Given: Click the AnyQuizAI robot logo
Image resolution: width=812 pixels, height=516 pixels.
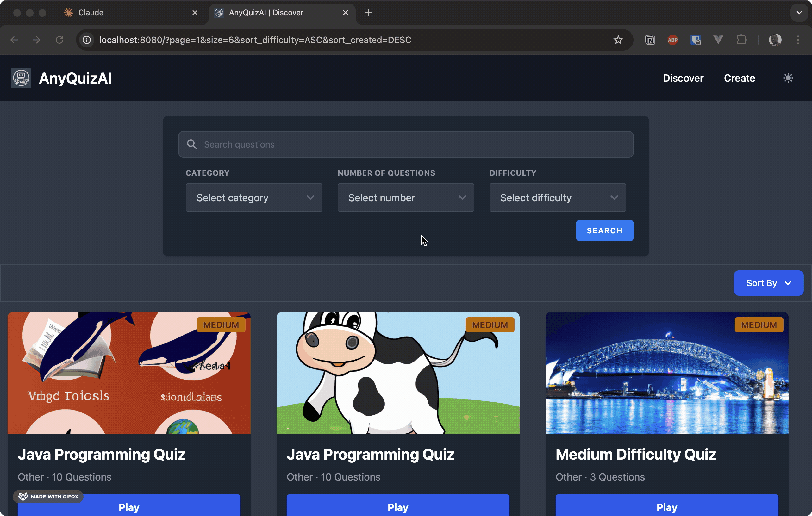Looking at the screenshot, I should click(21, 78).
